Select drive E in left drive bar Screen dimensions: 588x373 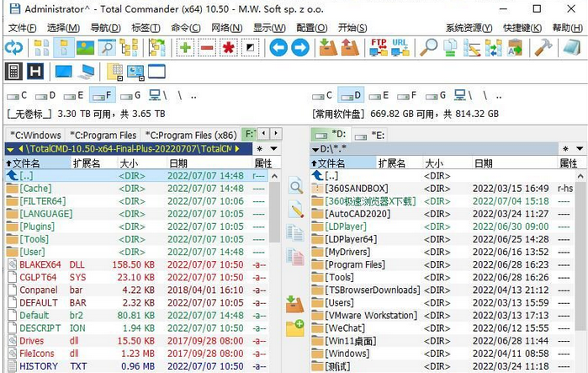(x=73, y=96)
